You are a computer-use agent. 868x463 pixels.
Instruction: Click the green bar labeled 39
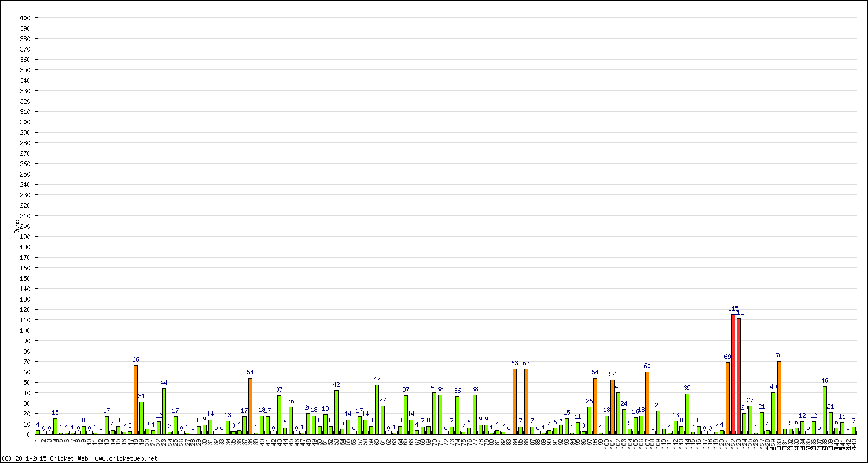pos(687,414)
